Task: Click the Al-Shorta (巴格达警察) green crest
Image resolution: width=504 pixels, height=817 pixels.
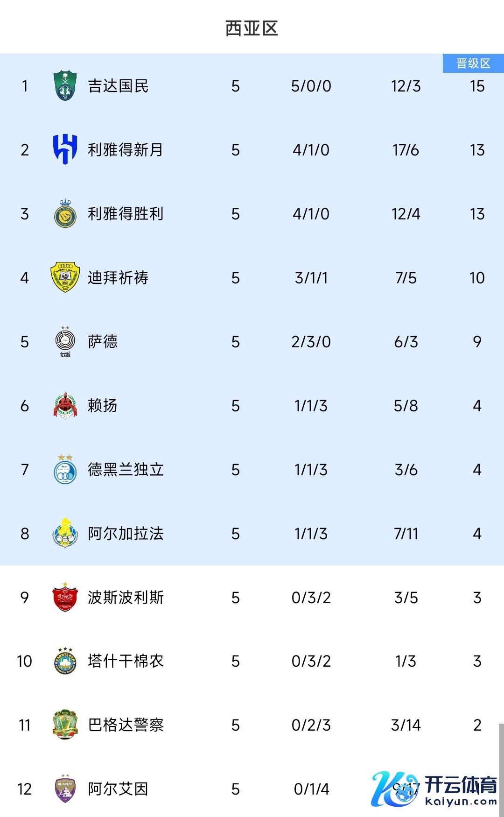Action: (x=65, y=725)
